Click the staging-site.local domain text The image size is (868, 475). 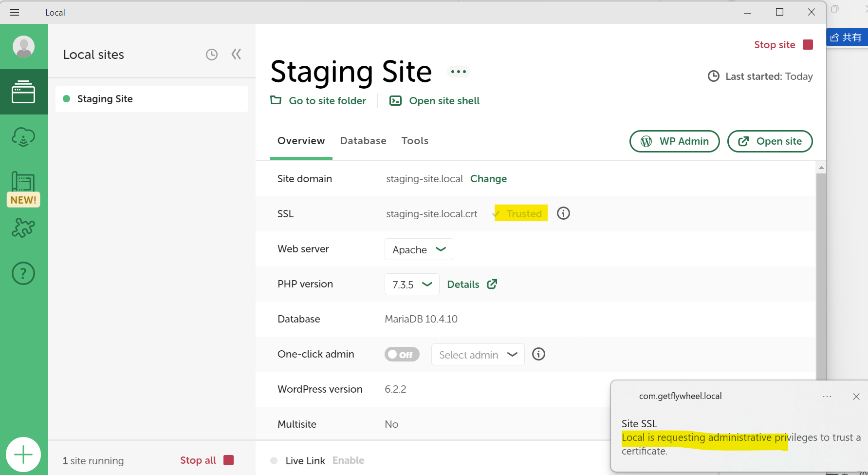point(425,179)
